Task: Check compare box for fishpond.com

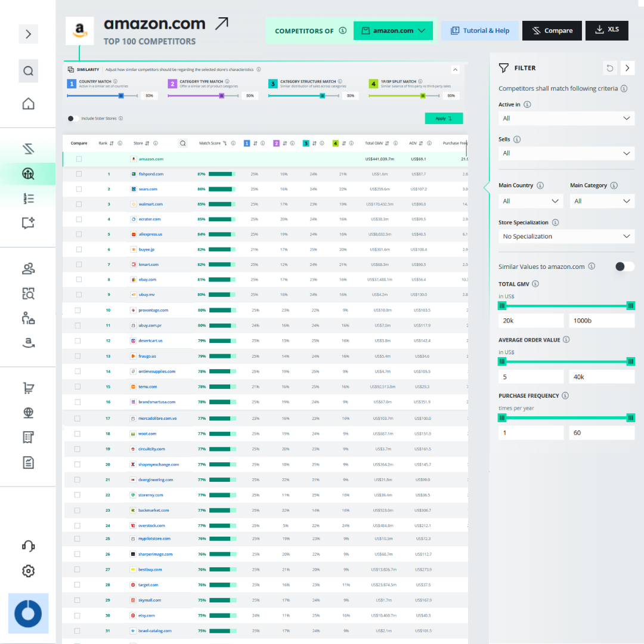Action: [79, 174]
